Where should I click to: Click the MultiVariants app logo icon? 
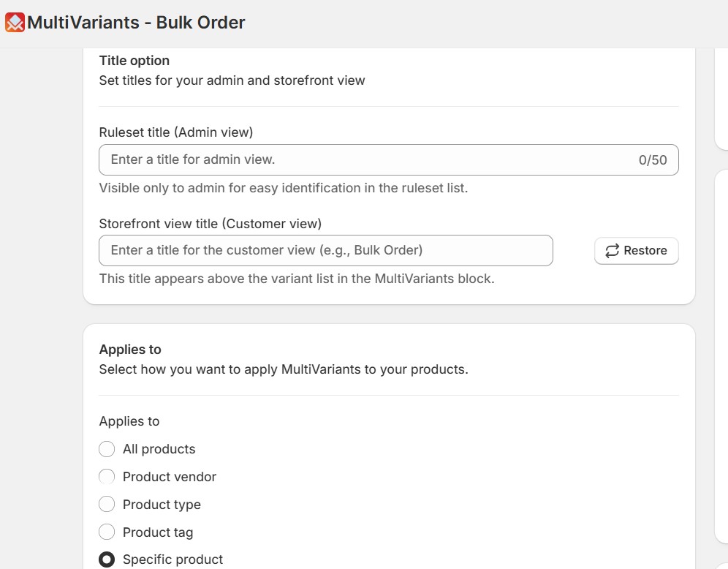click(15, 23)
